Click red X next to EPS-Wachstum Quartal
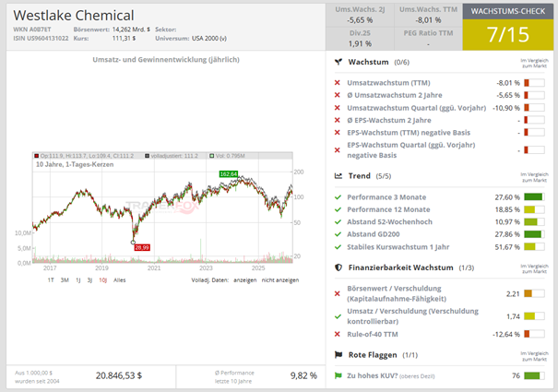The image size is (558, 392). tap(338, 150)
